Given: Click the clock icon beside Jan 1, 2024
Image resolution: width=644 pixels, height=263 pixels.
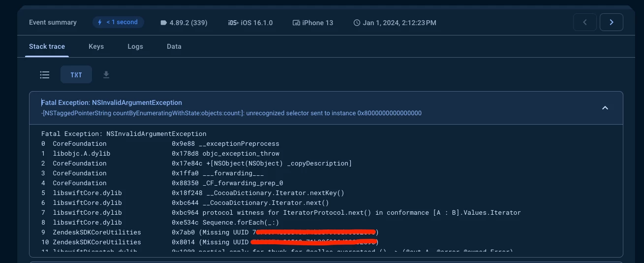Looking at the screenshot, I should [357, 23].
